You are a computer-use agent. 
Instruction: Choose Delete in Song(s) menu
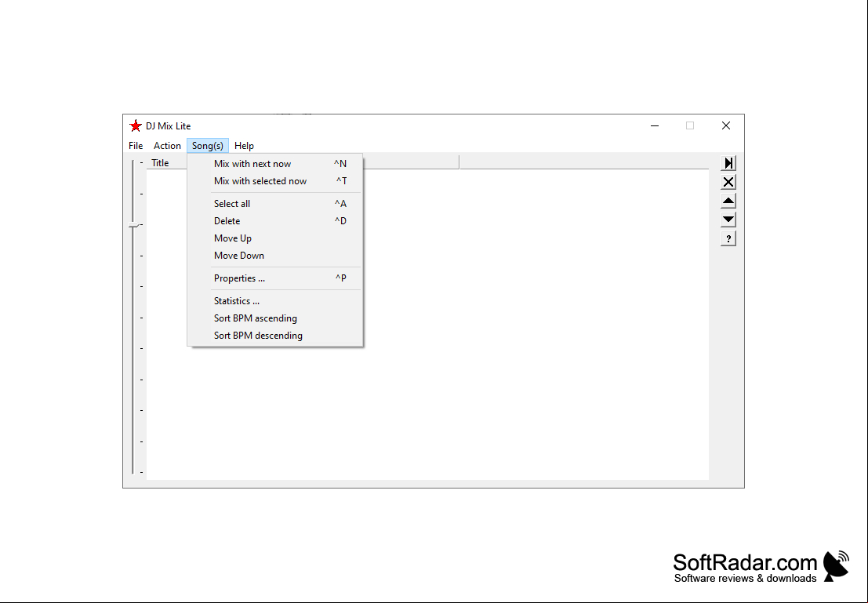click(x=275, y=221)
